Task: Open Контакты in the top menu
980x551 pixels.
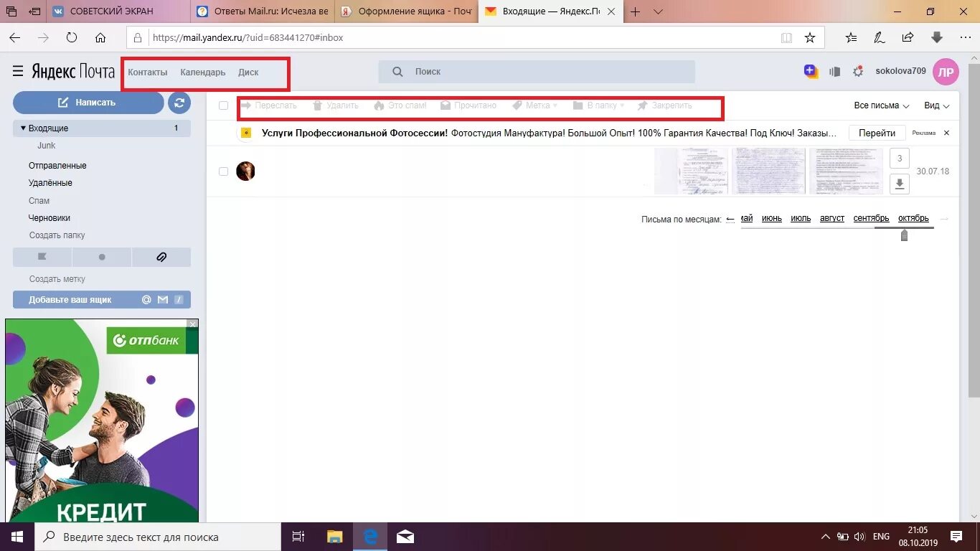Action: pos(148,72)
